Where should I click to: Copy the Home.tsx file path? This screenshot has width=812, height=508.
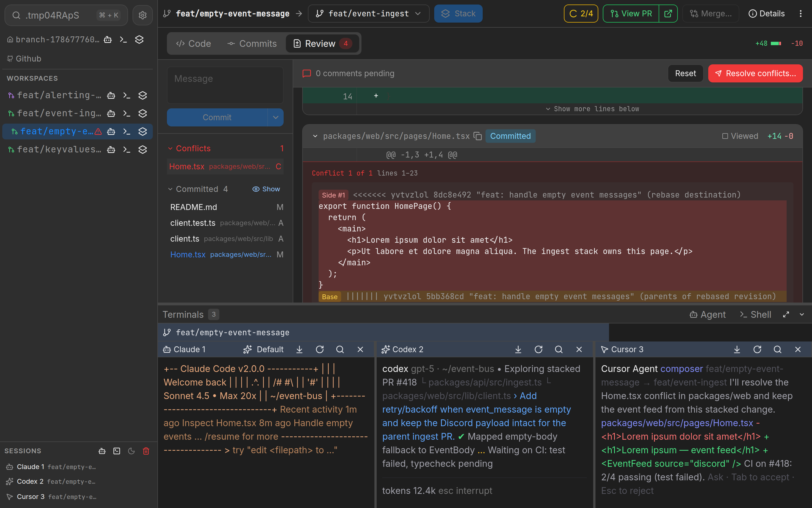point(477,136)
